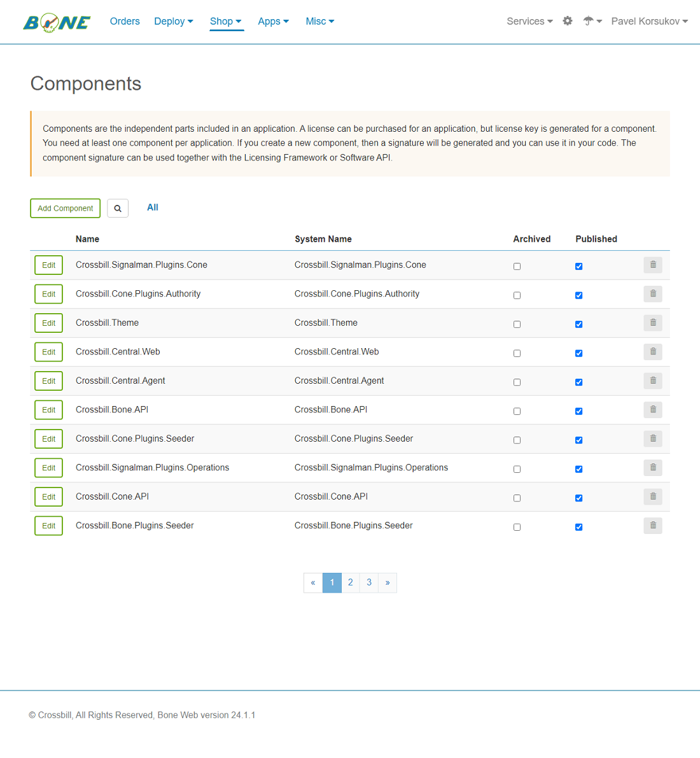Image resolution: width=700 pixels, height=758 pixels.
Task: Toggle Archived checkbox for Crossbill.Signalman.Plugins.Operations
Action: pyautogui.click(x=517, y=469)
